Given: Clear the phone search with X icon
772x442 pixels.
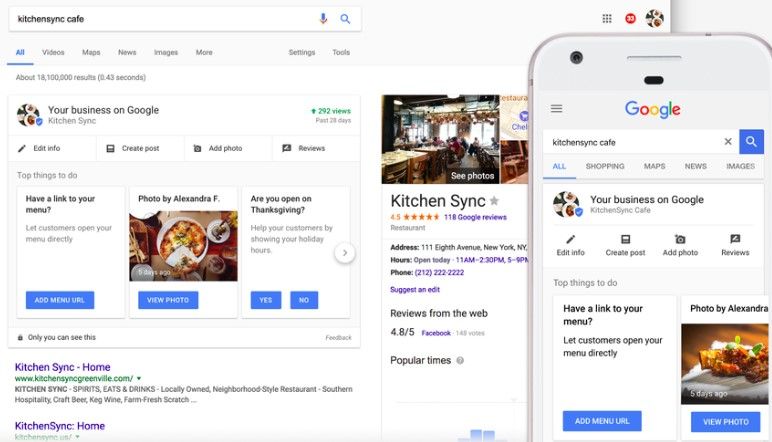Looking at the screenshot, I should (x=728, y=142).
